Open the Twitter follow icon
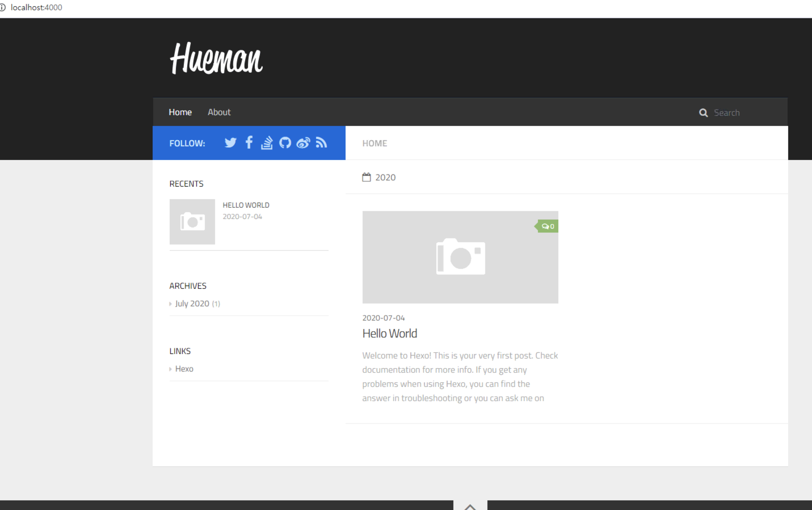 pos(230,143)
